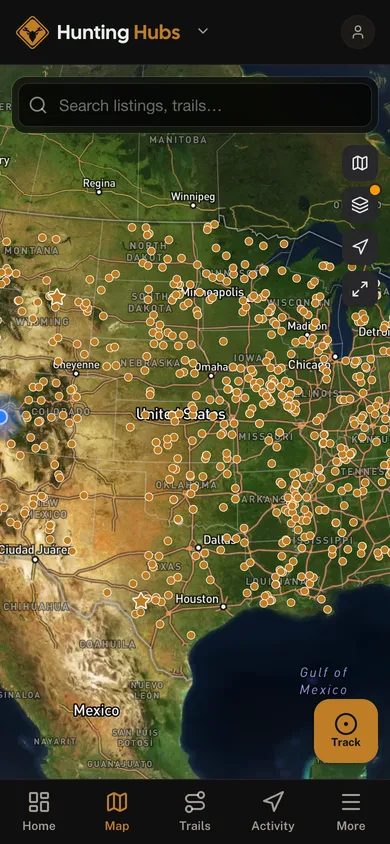This screenshot has width=390, height=844.
Task: Tap the search magnifier icon
Action: (x=38, y=105)
